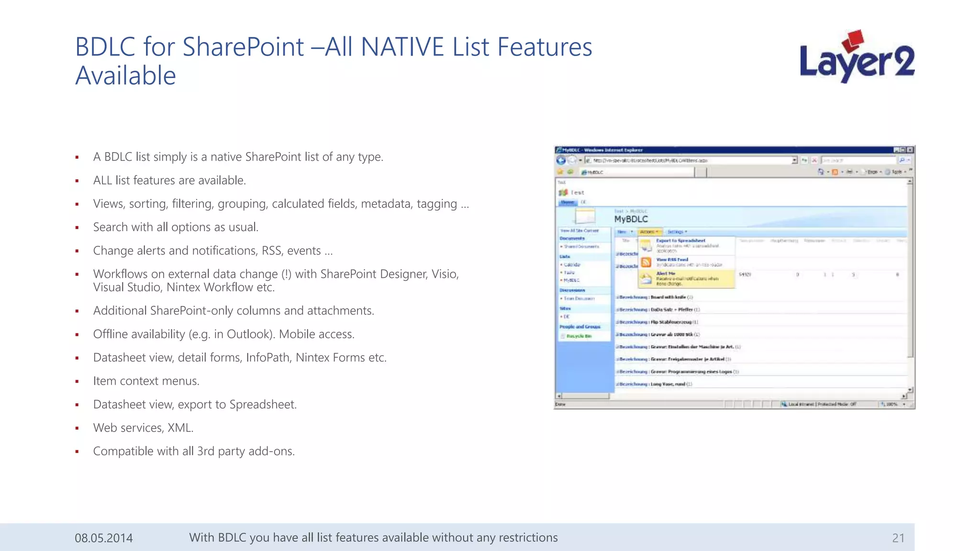This screenshot has width=980, height=551.
Task: Click the Home icon in command bar
Action: 821,172
